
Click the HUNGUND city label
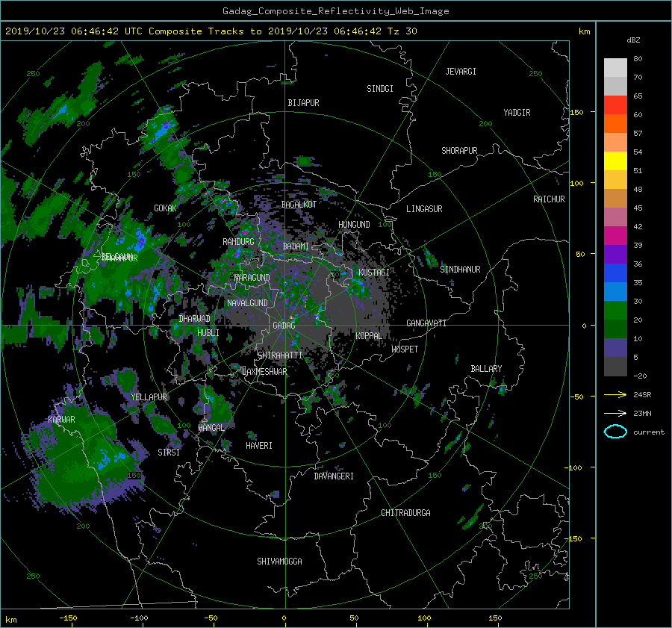click(354, 225)
